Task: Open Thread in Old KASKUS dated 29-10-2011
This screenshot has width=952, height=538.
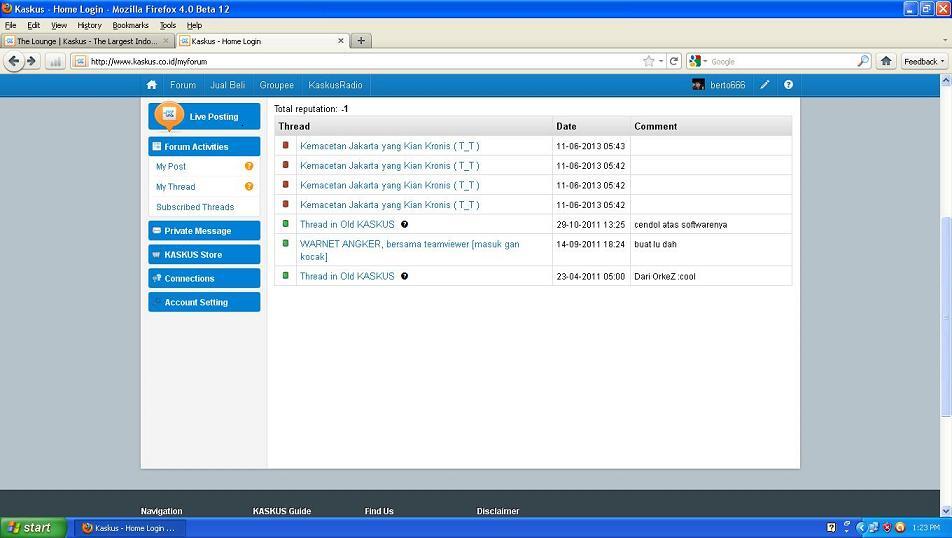Action: (347, 225)
